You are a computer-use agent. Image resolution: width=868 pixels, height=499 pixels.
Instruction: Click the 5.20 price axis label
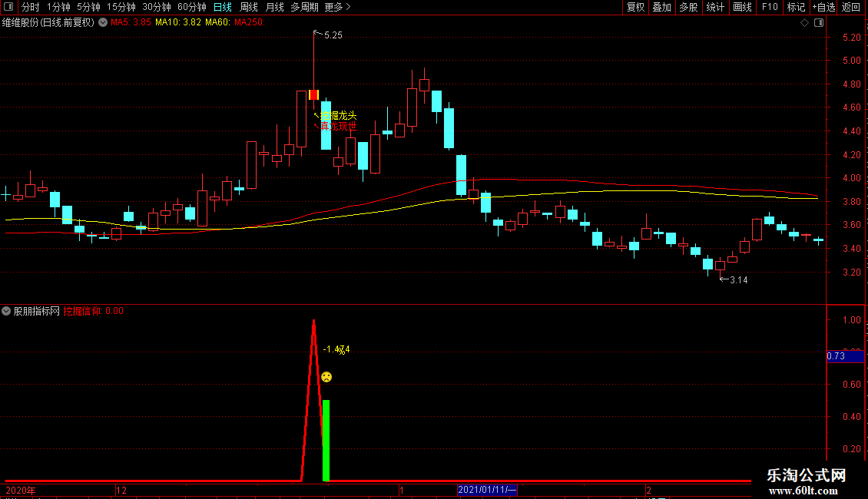click(852, 37)
